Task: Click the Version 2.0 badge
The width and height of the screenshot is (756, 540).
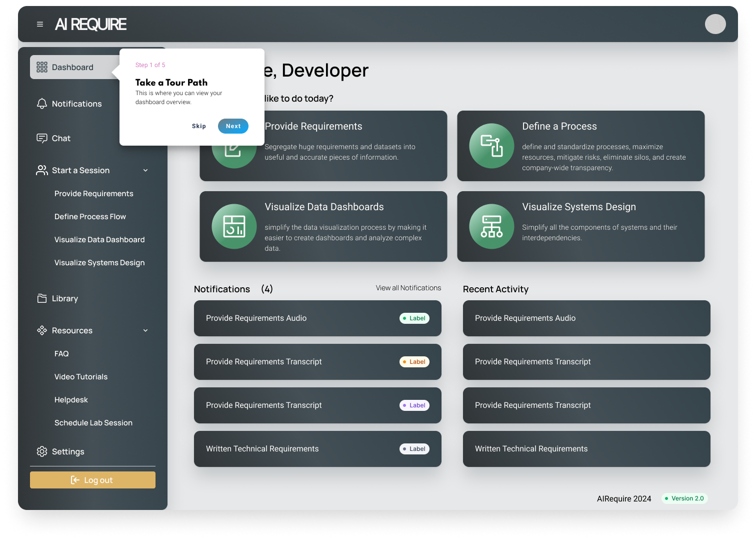Action: tap(684, 498)
